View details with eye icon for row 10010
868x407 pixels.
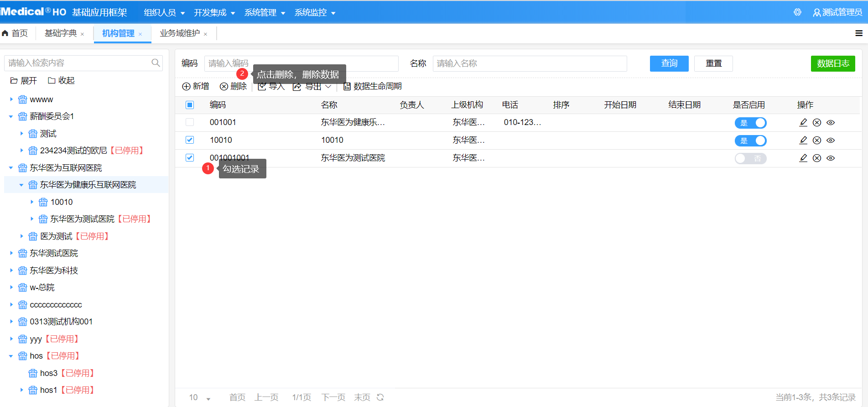(831, 140)
